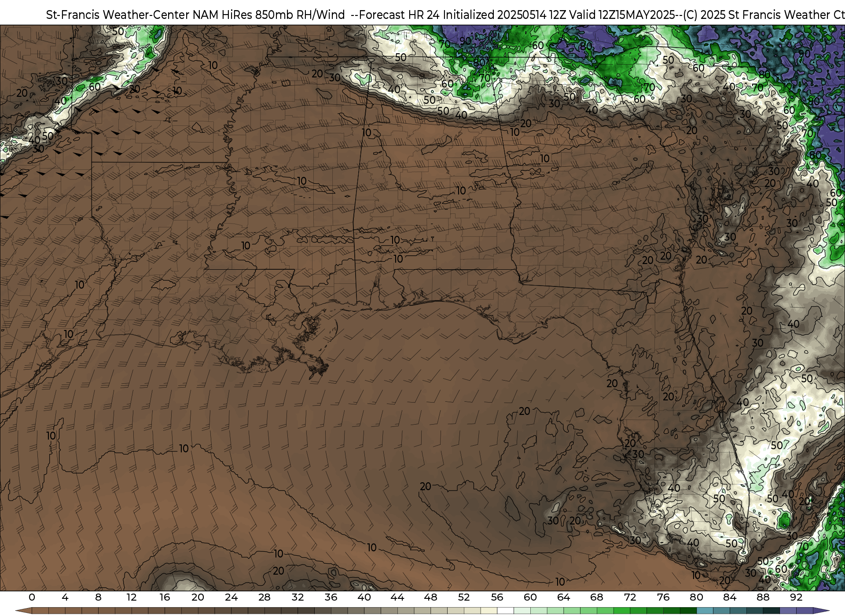This screenshot has height=616, width=845.
Task: Click "NAM HiRes 850mb RH/Wind" in title
Action: coord(269,15)
